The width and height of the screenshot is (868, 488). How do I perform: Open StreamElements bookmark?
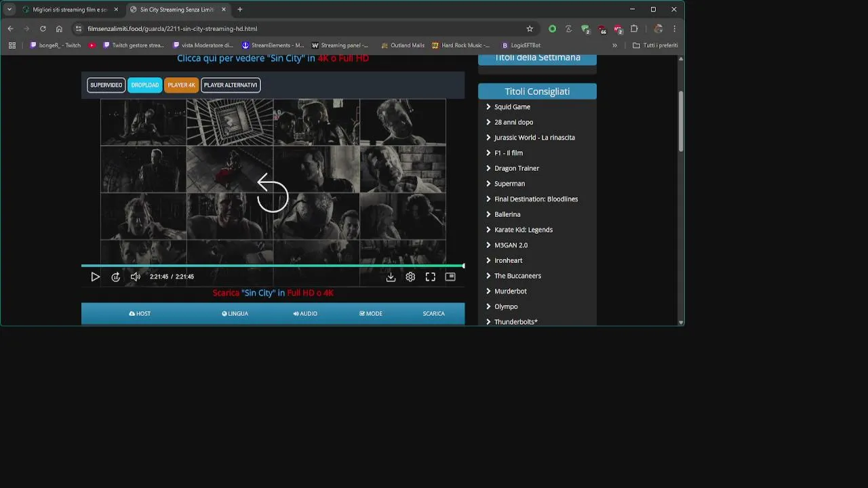[273, 45]
